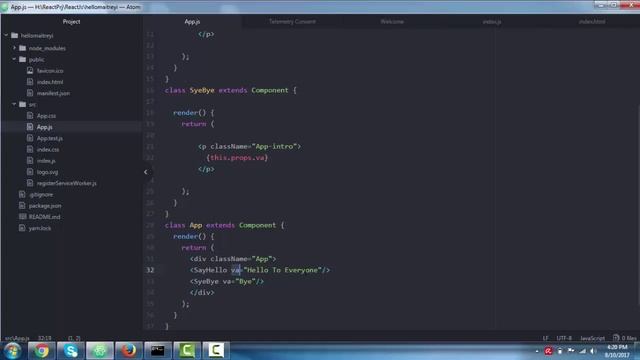Screen dimensions: 640x360
Task: Change the JavaScript grammar selector
Action: point(592,338)
